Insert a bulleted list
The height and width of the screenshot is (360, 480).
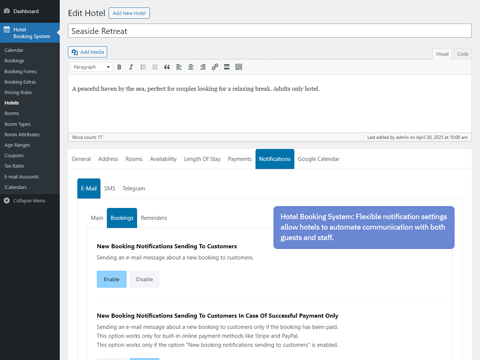click(x=143, y=67)
